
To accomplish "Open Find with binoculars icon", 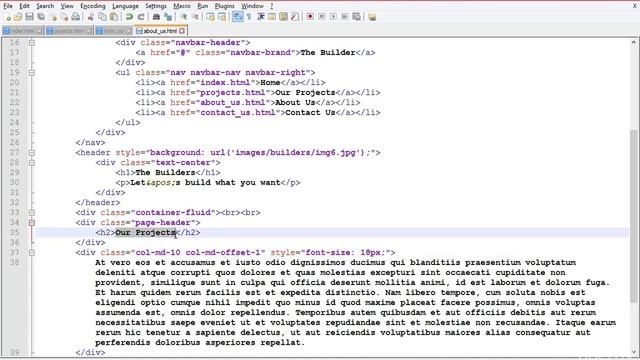I will pyautogui.click(x=156, y=17).
